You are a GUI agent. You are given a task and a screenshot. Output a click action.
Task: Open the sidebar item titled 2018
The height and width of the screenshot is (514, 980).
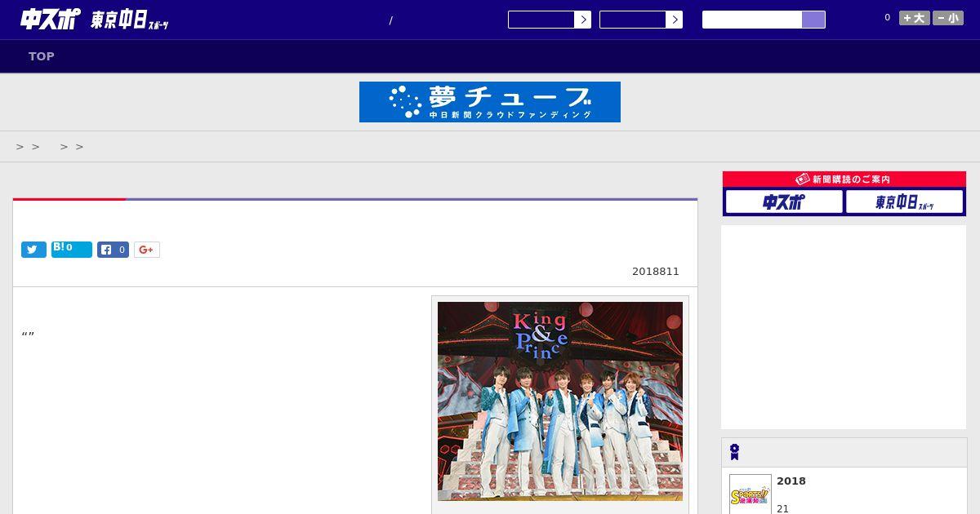coord(791,481)
